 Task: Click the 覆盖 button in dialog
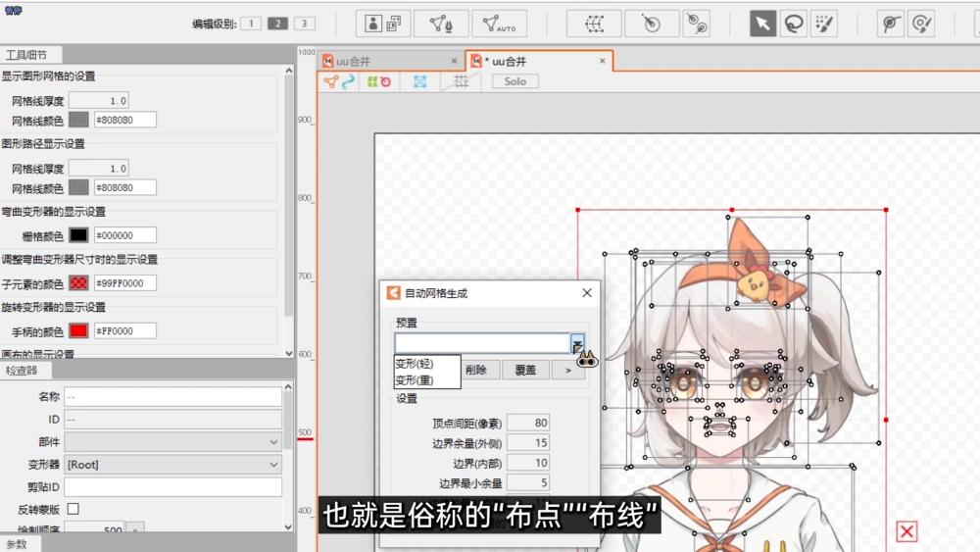pos(525,370)
